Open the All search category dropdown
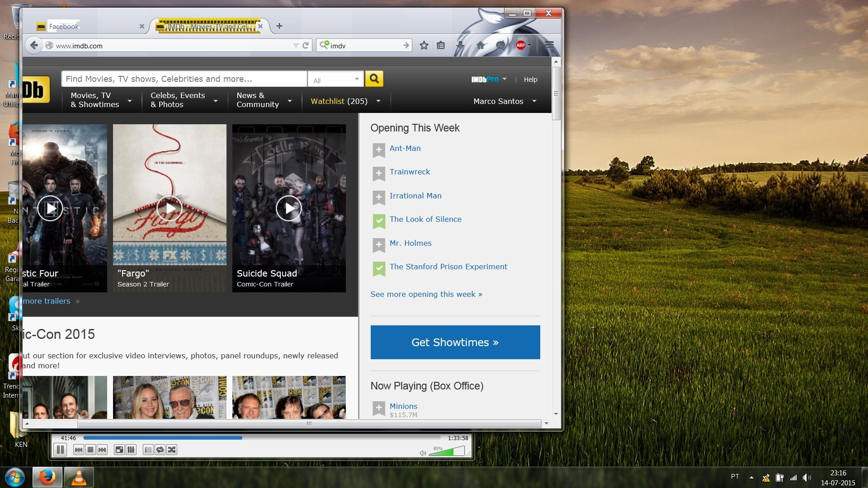 [x=335, y=80]
